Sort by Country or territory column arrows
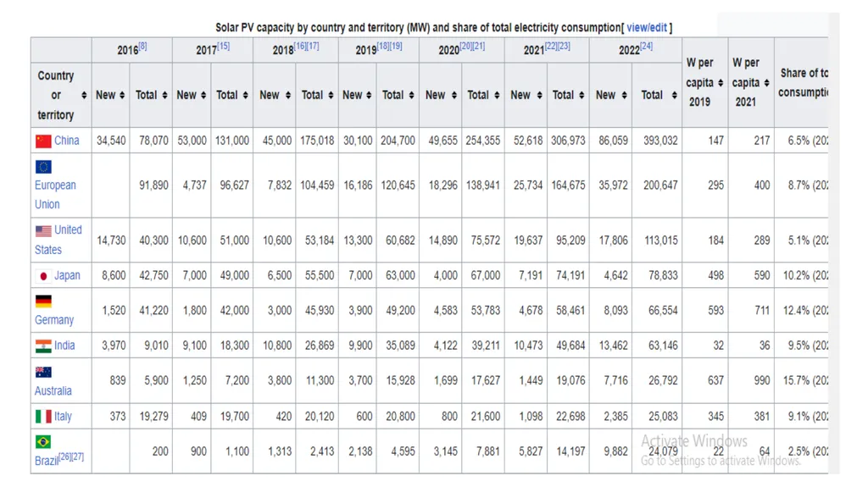Image resolution: width=868 pixels, height=487 pixels. pyautogui.click(x=84, y=95)
